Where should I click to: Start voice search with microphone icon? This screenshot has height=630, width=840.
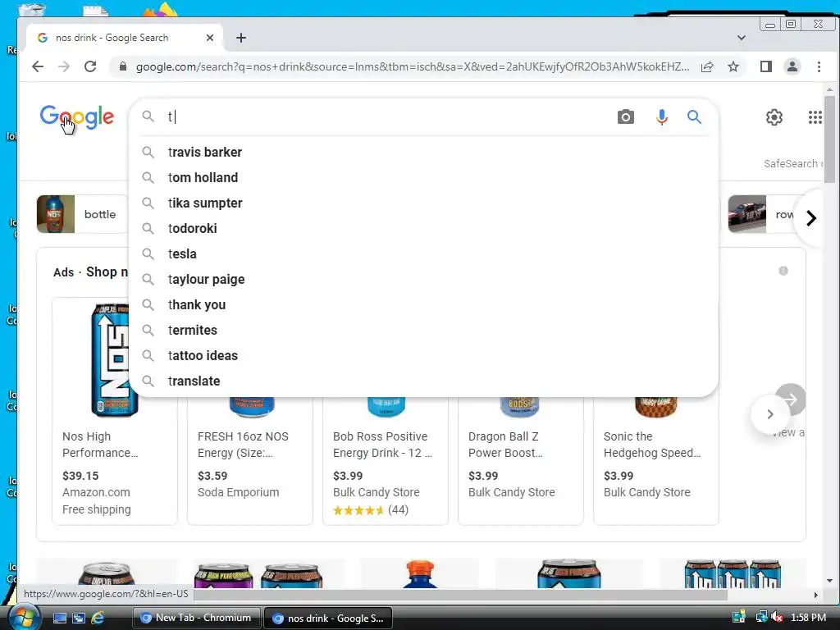pos(662,116)
